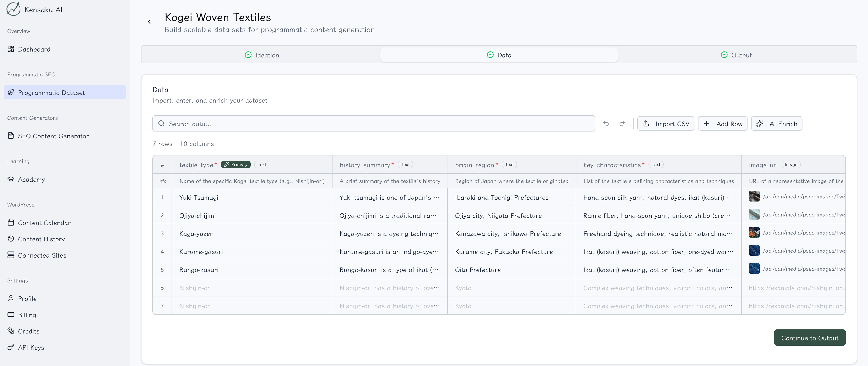Click the Kensaku AI logo icon

(x=13, y=9)
